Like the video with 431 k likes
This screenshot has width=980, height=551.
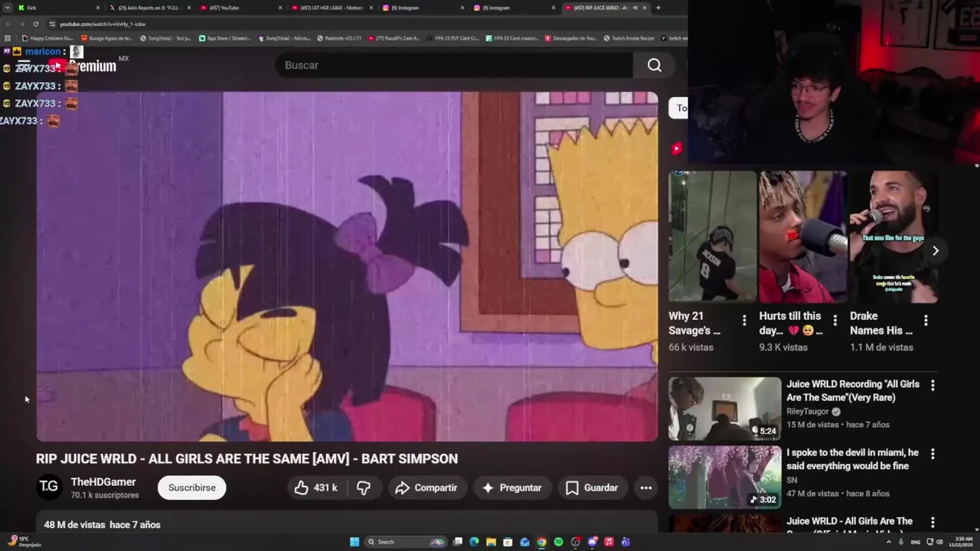pyautogui.click(x=315, y=487)
